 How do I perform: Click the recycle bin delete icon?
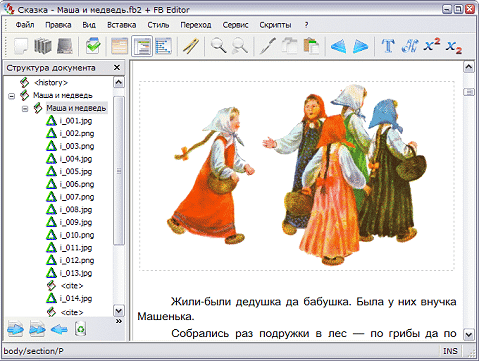pos(81,329)
